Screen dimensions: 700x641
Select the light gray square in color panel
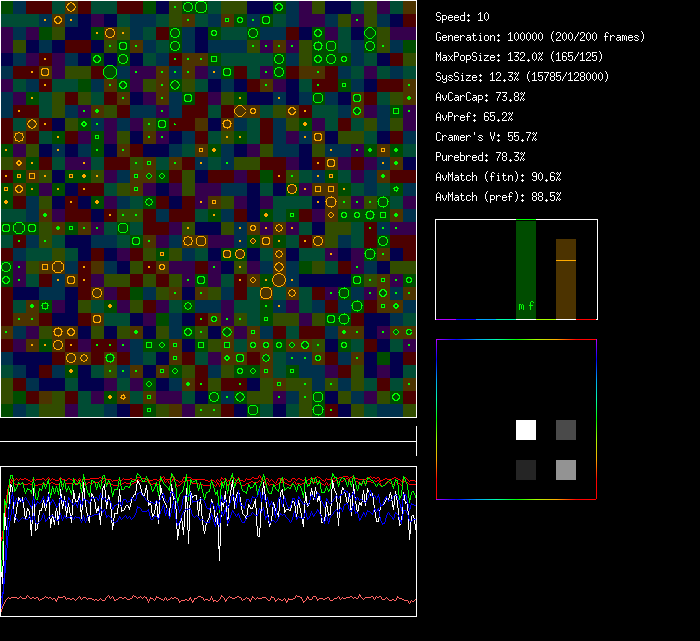coord(566,470)
